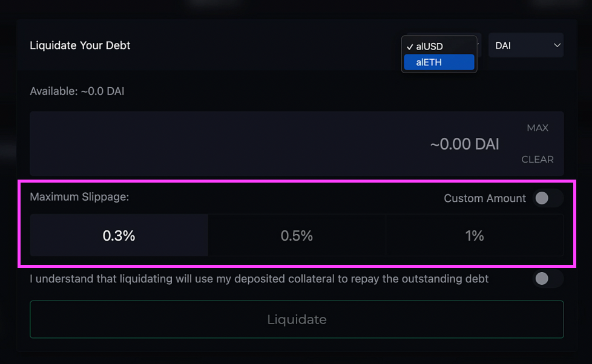Enable the Custom Amount slippage toggle
This screenshot has height=364, width=592.
pyautogui.click(x=548, y=198)
